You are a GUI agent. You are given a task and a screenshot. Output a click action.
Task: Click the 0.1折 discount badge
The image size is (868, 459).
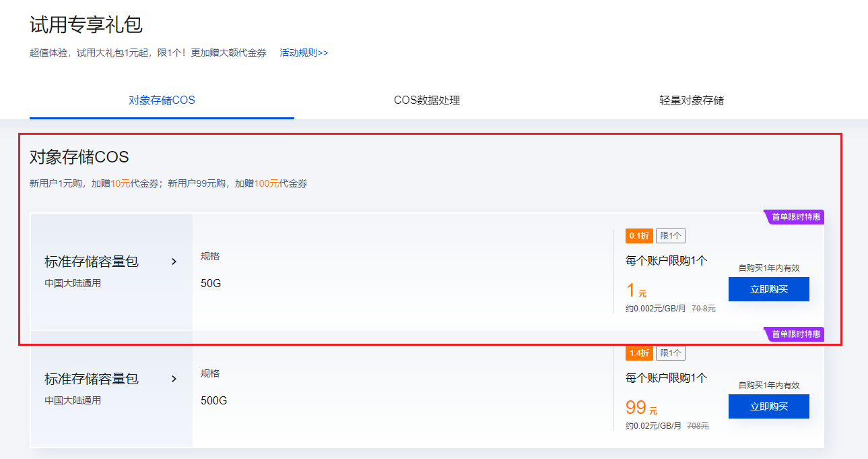point(639,236)
